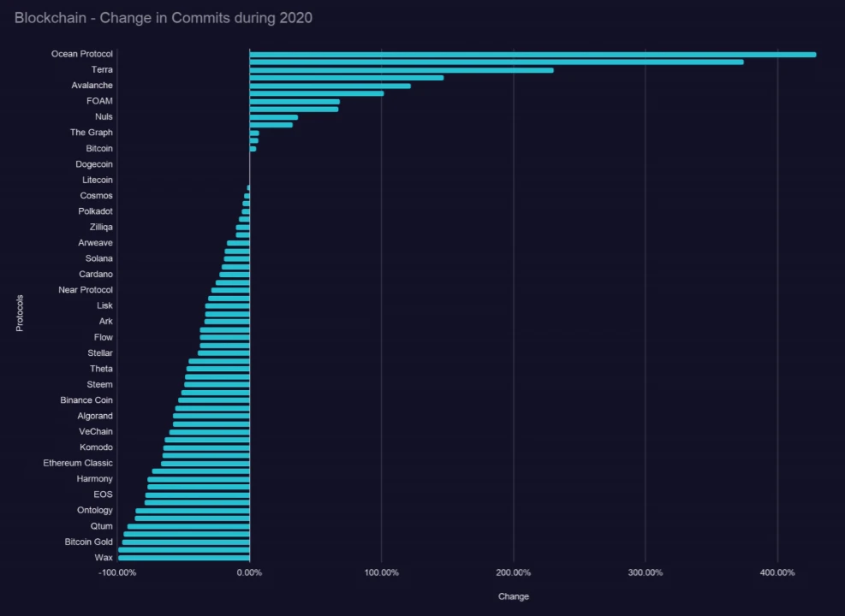Select the Ark label
This screenshot has width=845, height=616.
point(105,321)
